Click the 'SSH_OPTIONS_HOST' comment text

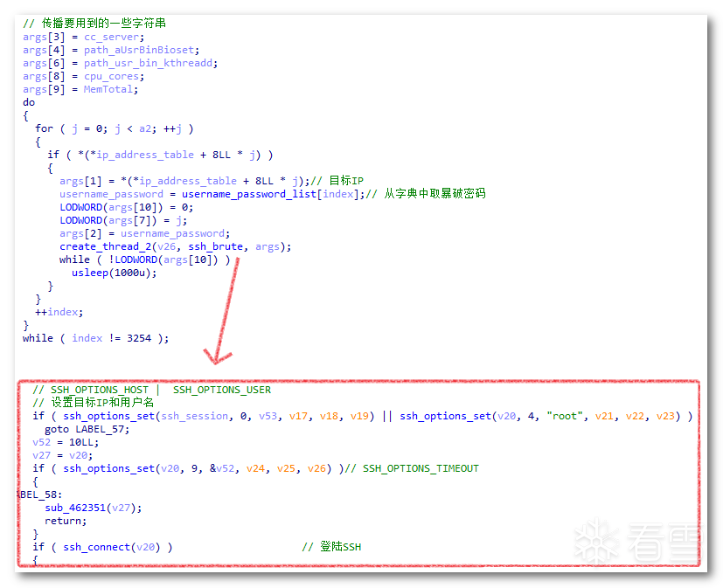(100, 390)
